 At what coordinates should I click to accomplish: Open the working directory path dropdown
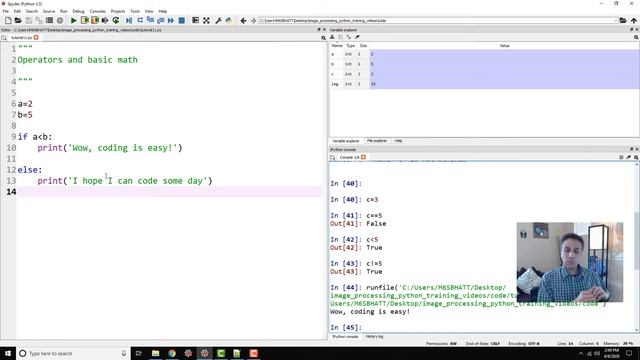pos(615,20)
